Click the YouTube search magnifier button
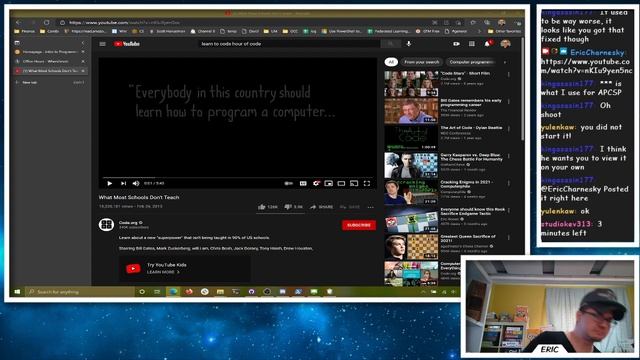 click(x=391, y=44)
